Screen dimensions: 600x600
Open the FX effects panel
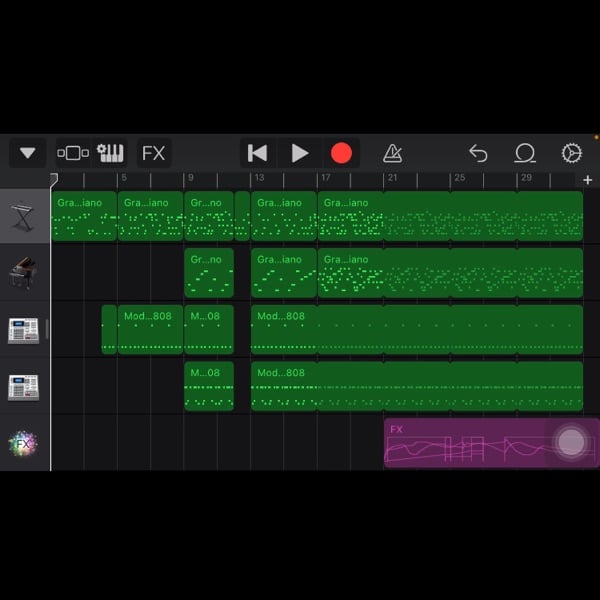[153, 153]
